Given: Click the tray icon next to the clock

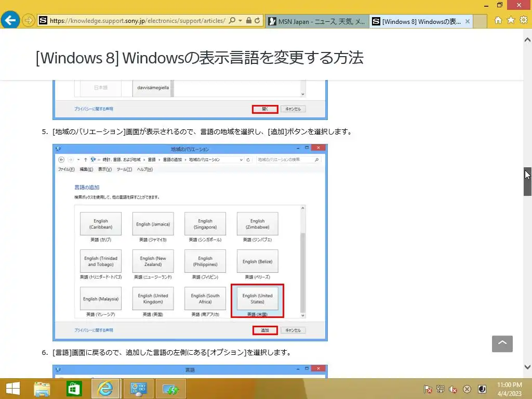Looking at the screenshot, I should click(x=482, y=389).
